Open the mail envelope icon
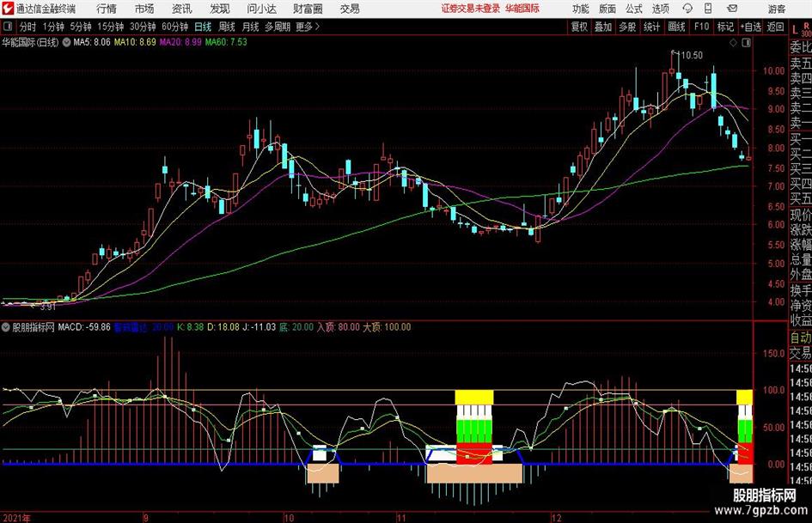The height and width of the screenshot is (523, 812). (x=732, y=9)
